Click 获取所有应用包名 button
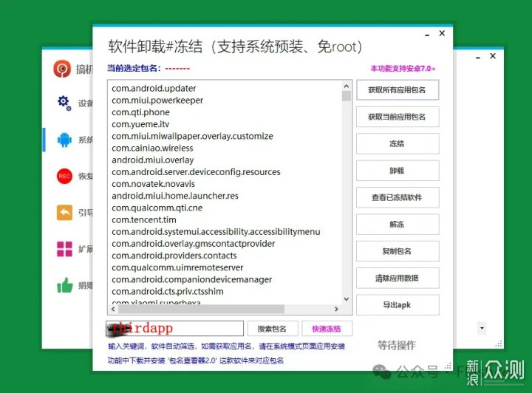The image size is (532, 393). pyautogui.click(x=398, y=90)
